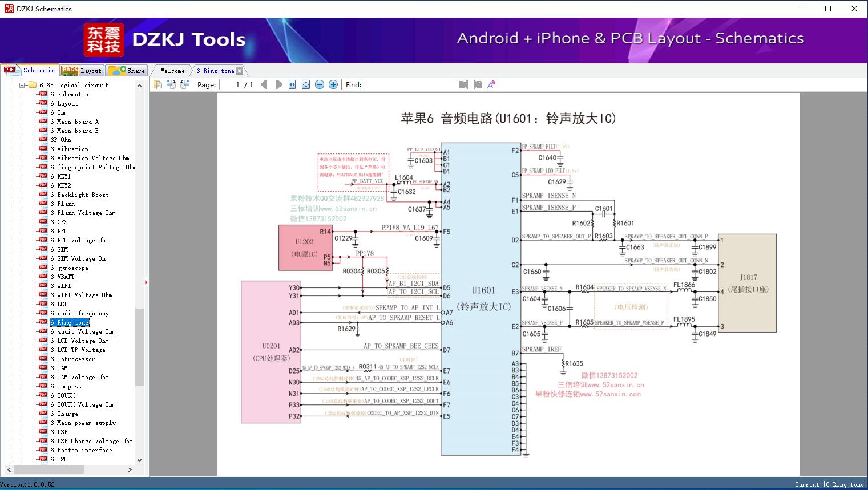Image resolution: width=868 pixels, height=490 pixels.
Task: Click the PDF icon beside 6 vibration
Action: pos(43,149)
